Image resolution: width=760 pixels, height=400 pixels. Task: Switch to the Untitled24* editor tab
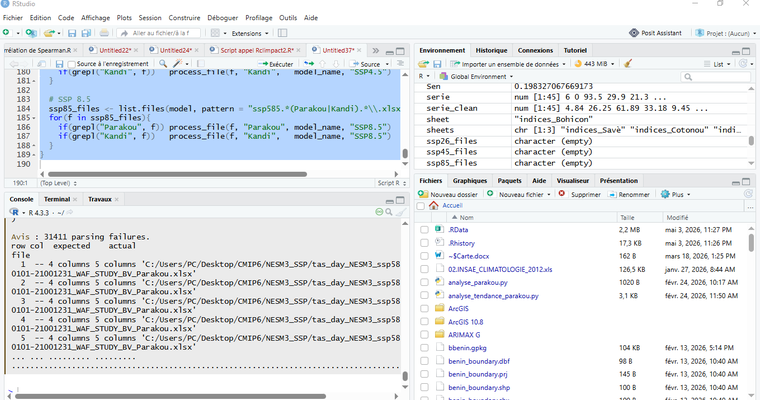[x=175, y=50]
